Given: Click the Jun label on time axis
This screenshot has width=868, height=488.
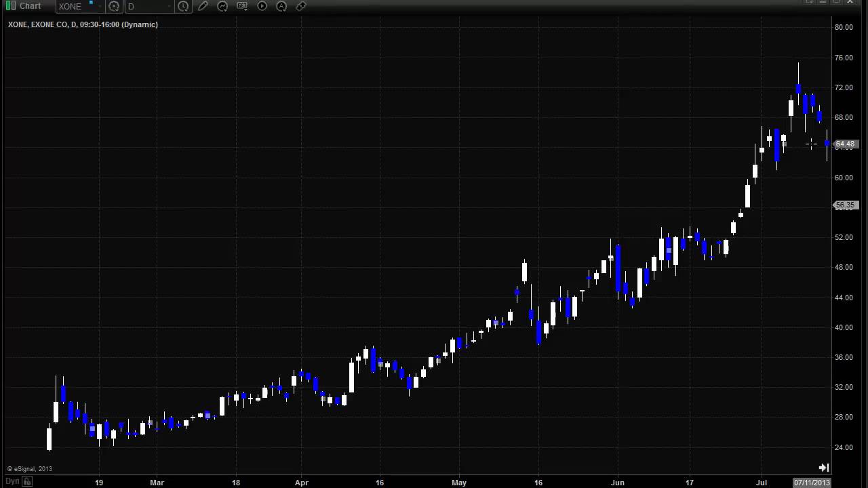Looking at the screenshot, I should click(617, 483).
